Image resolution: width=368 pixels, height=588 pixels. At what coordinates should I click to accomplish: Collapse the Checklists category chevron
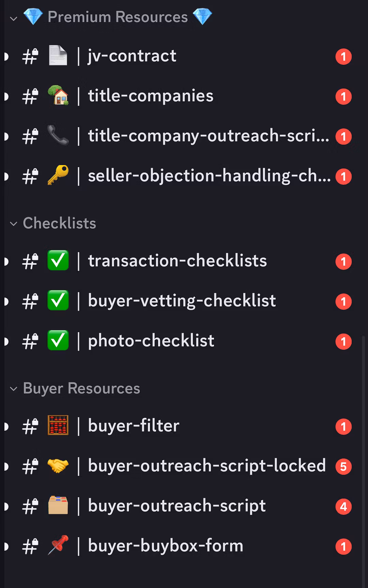tap(14, 224)
